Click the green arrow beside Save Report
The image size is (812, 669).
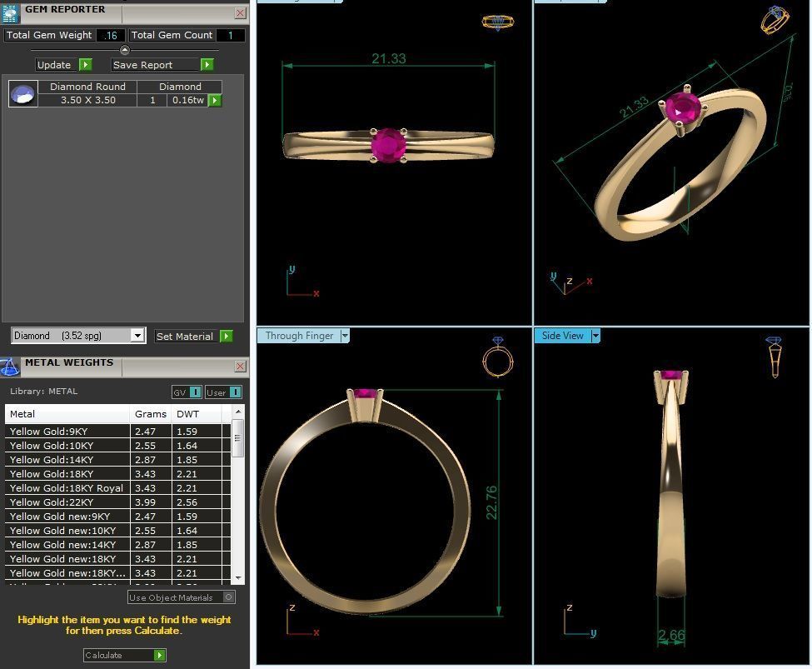click(x=207, y=65)
